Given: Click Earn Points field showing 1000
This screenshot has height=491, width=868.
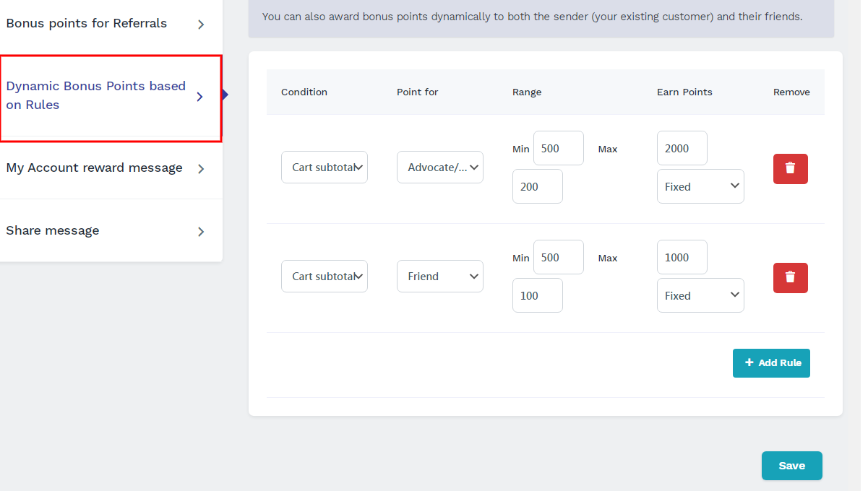Looking at the screenshot, I should tap(682, 257).
